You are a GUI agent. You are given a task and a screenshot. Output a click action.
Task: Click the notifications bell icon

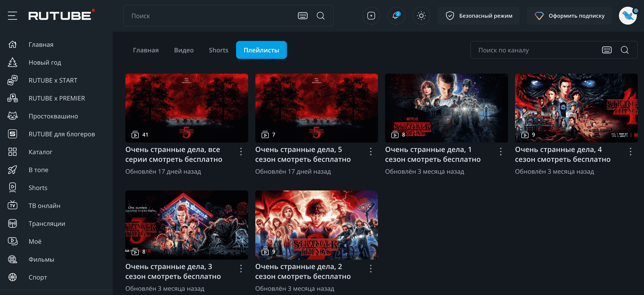(x=396, y=16)
